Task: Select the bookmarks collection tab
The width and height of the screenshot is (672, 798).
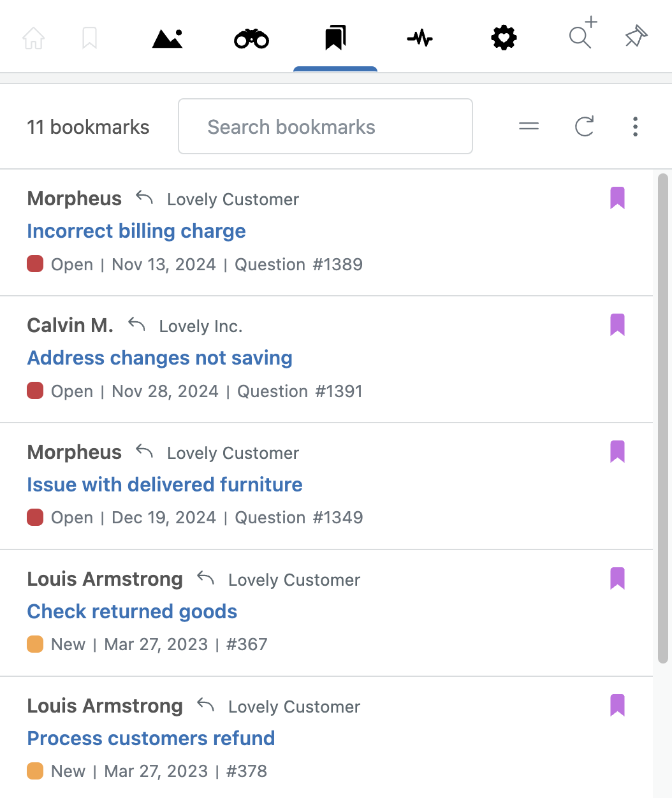Action: [x=335, y=38]
